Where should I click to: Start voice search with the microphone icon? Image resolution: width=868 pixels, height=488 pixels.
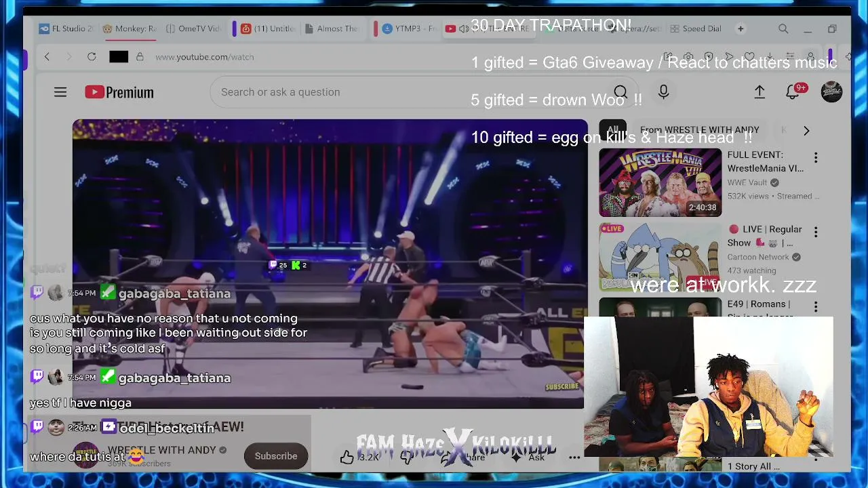click(x=663, y=92)
